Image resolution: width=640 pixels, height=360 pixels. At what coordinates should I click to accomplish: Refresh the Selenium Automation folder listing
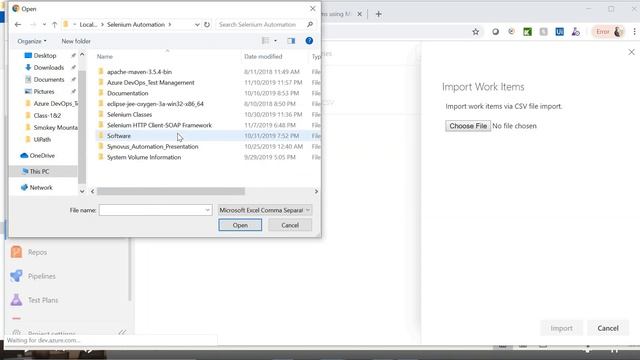tap(207, 24)
